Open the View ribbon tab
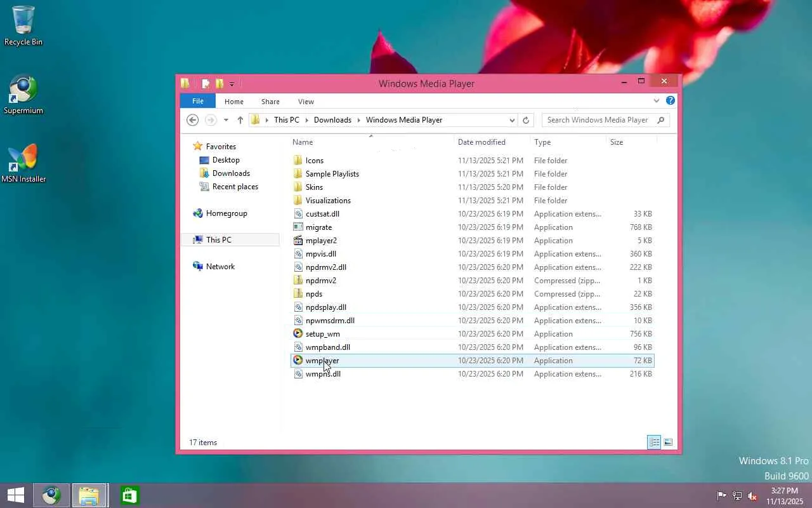This screenshot has width=812, height=508. (x=306, y=102)
